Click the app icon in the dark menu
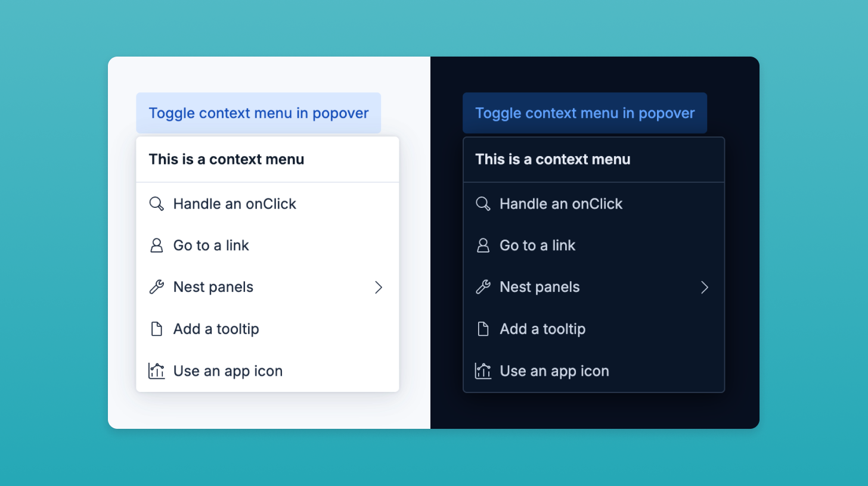This screenshot has width=868, height=486. tap(483, 370)
